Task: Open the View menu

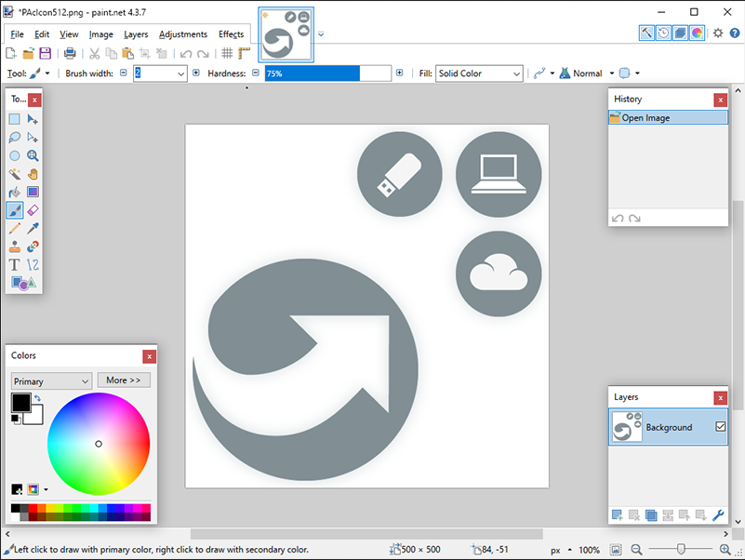Action: (x=69, y=34)
